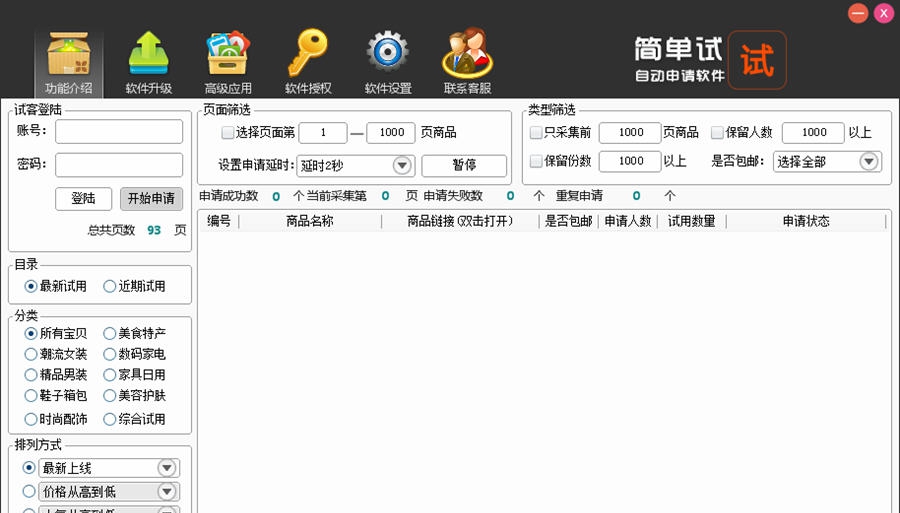Click the 申请失败数 label

453,196
